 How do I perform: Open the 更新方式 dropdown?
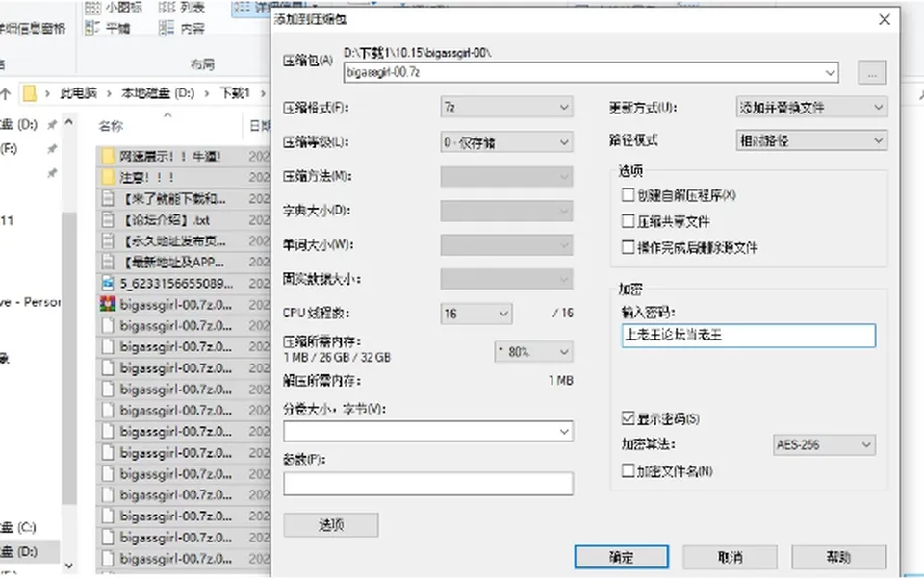click(x=812, y=107)
